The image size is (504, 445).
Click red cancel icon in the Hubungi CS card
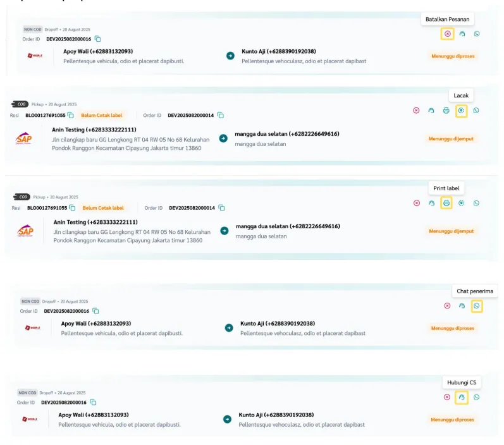pos(447,397)
